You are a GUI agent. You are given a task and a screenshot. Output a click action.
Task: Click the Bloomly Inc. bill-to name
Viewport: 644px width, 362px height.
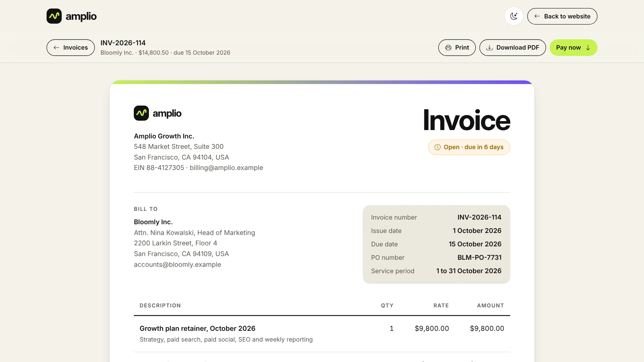tap(153, 222)
